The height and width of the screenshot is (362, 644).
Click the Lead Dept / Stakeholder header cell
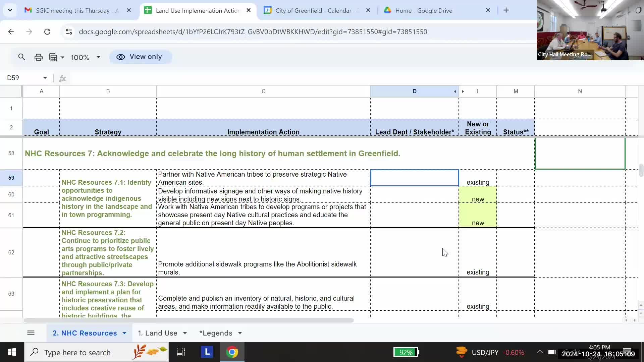click(x=415, y=128)
